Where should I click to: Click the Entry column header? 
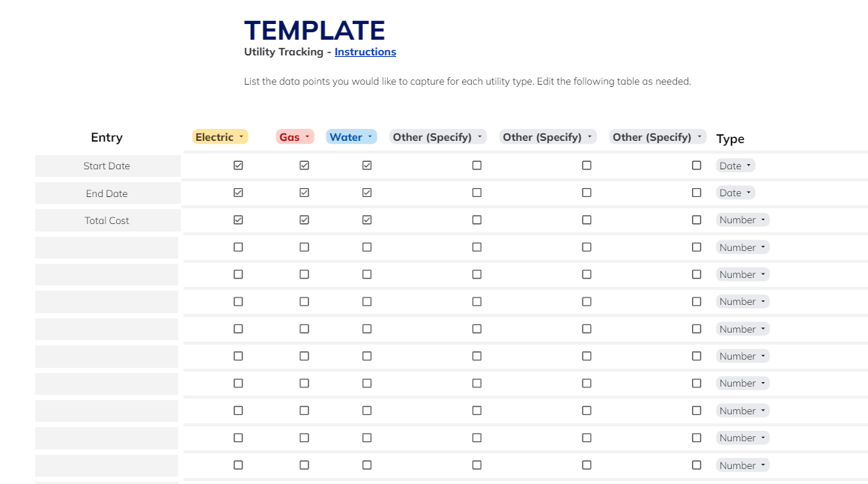coord(107,137)
